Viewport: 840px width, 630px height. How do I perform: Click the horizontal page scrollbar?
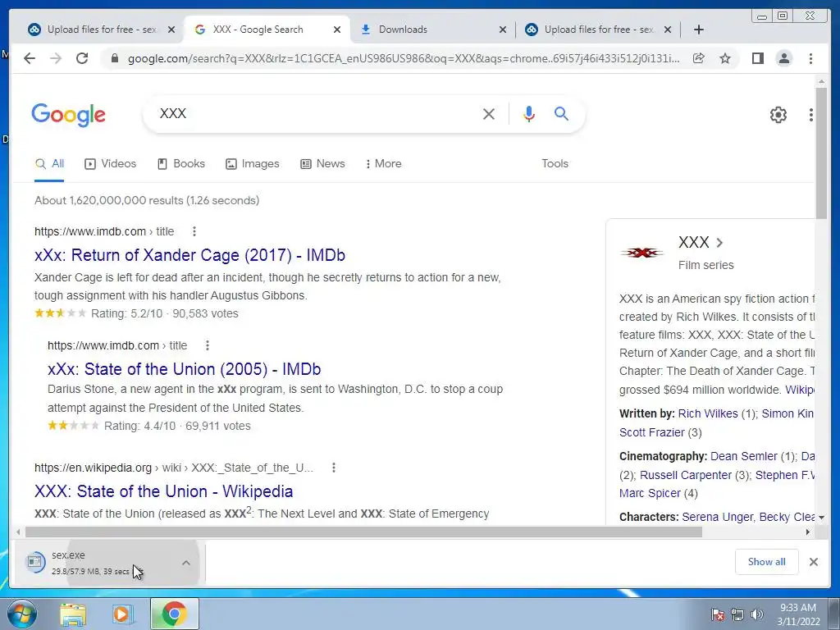(363, 532)
